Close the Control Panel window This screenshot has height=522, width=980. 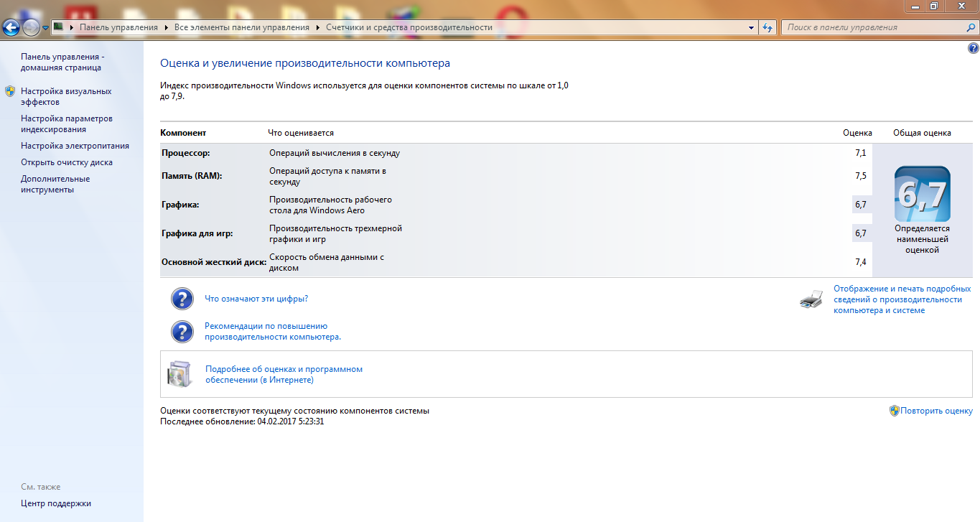(x=961, y=5)
